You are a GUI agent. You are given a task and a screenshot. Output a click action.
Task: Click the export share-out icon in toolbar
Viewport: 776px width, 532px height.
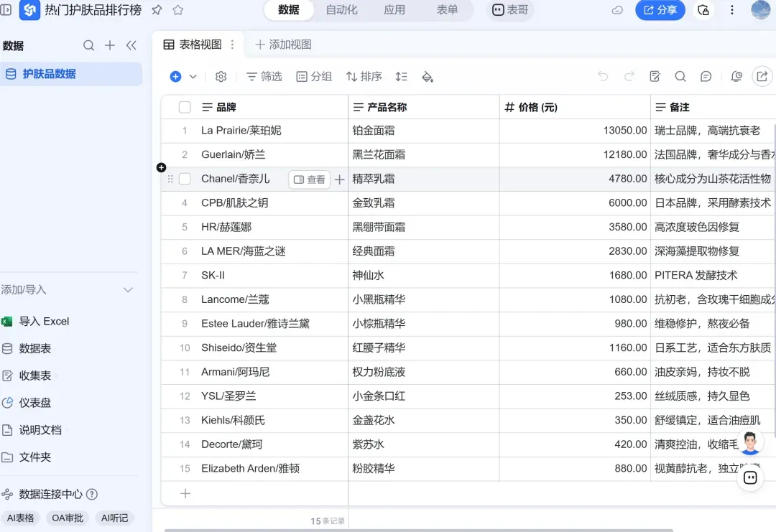[x=762, y=76]
